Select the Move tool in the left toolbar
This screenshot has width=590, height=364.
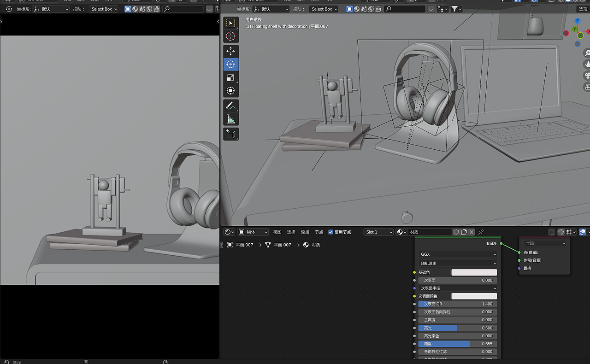230,51
